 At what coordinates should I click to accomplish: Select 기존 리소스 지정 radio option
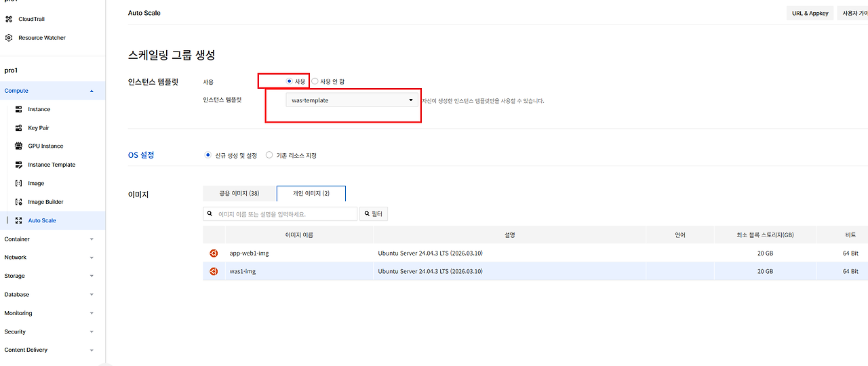(x=269, y=155)
